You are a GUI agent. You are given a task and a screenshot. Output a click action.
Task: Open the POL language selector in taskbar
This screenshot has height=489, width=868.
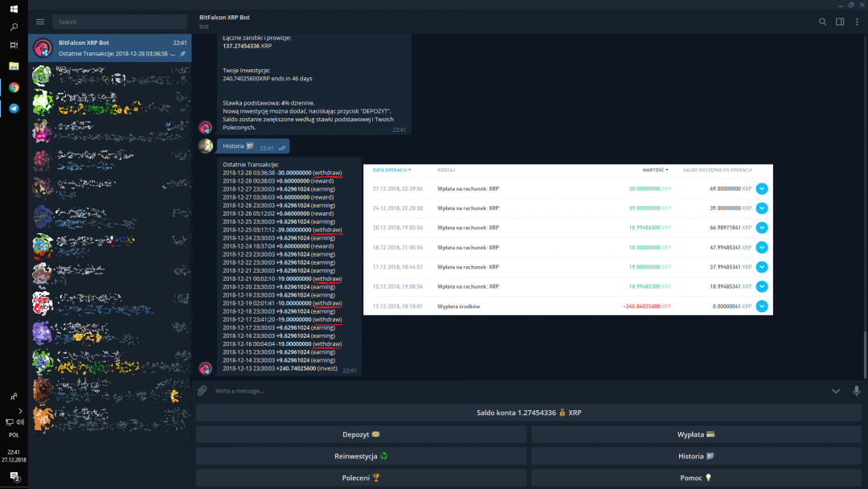click(14, 434)
